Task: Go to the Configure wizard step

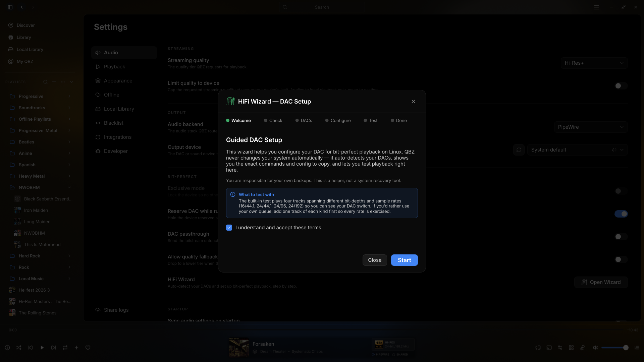Action: [x=338, y=120]
